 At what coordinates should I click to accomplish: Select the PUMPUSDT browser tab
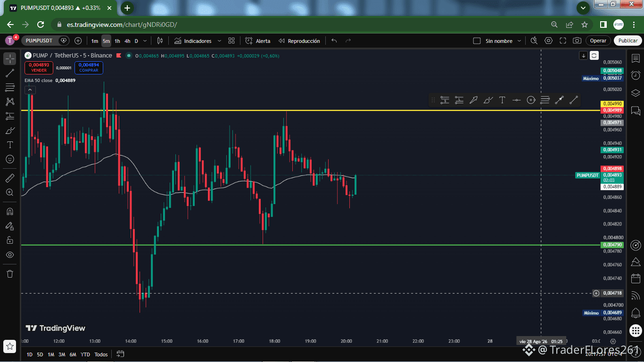click(60, 8)
